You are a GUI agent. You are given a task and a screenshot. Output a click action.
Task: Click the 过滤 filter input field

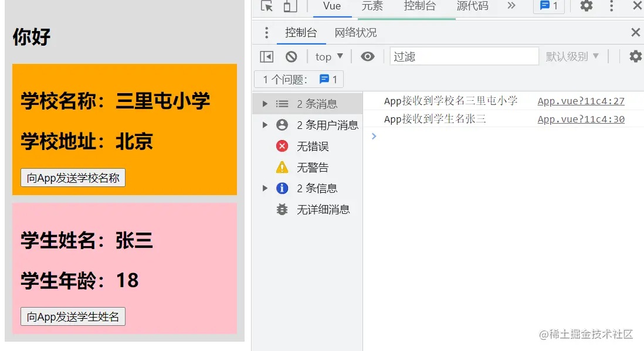pyautogui.click(x=463, y=56)
